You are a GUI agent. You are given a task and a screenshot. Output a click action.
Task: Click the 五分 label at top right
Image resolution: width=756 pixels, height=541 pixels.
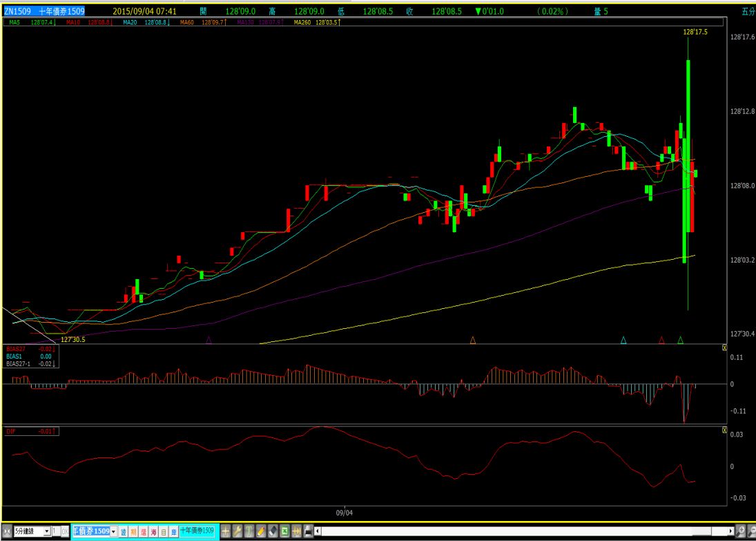(749, 11)
